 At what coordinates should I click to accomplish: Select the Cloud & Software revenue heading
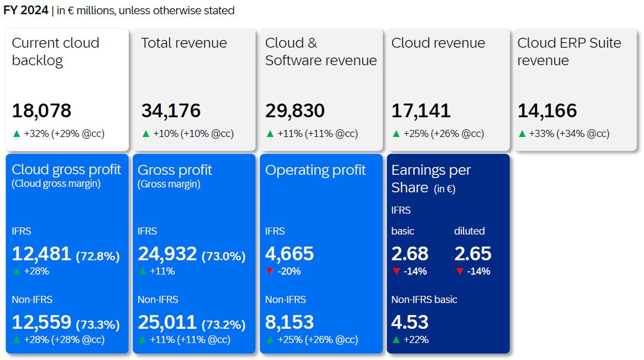(x=321, y=52)
